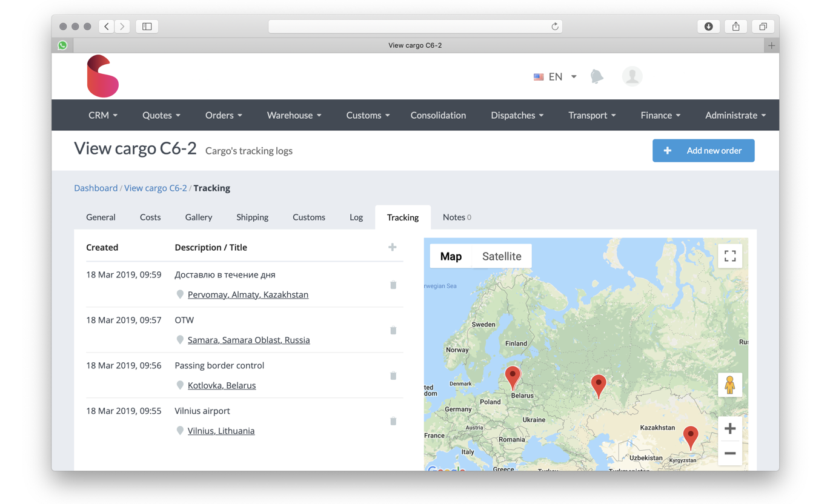Switch to the General tab
Screen dimensions: 830x504
click(x=101, y=217)
